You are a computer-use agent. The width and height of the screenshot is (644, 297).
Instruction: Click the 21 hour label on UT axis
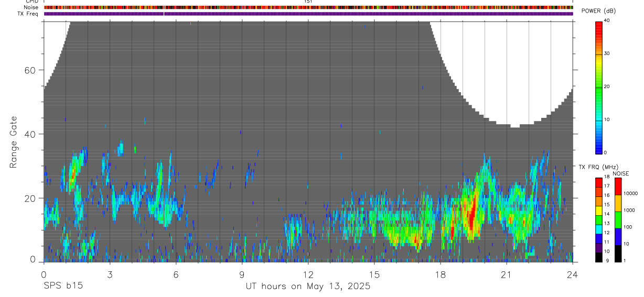[507, 274]
